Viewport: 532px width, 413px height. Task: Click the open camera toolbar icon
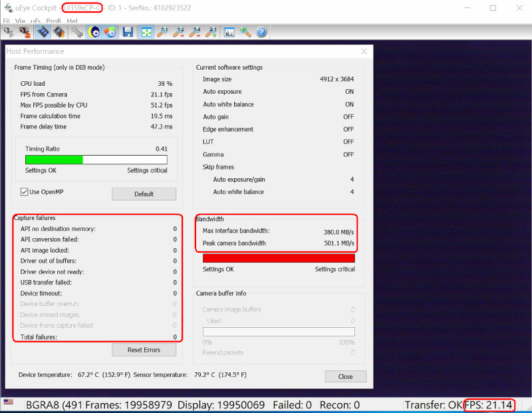pos(9,32)
